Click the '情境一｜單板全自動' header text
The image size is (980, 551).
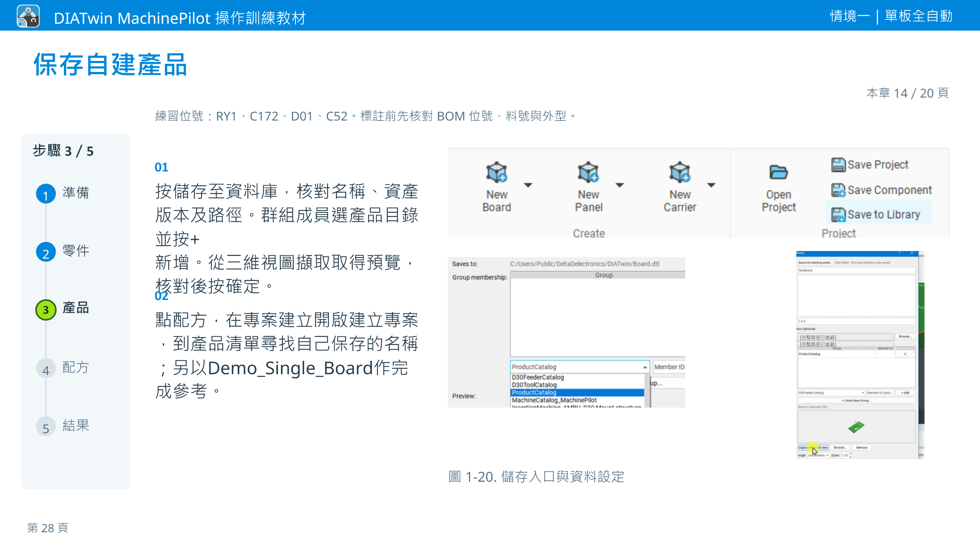891,16
